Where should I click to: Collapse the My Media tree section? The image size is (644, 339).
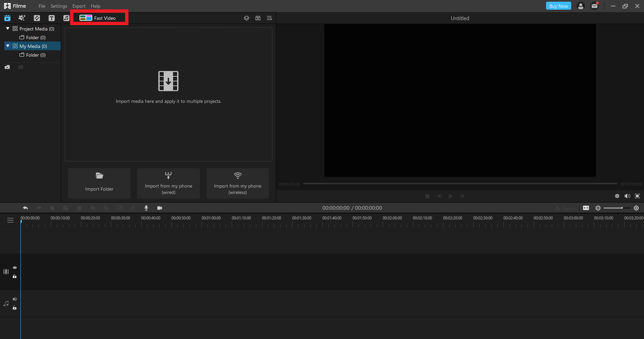tap(7, 46)
